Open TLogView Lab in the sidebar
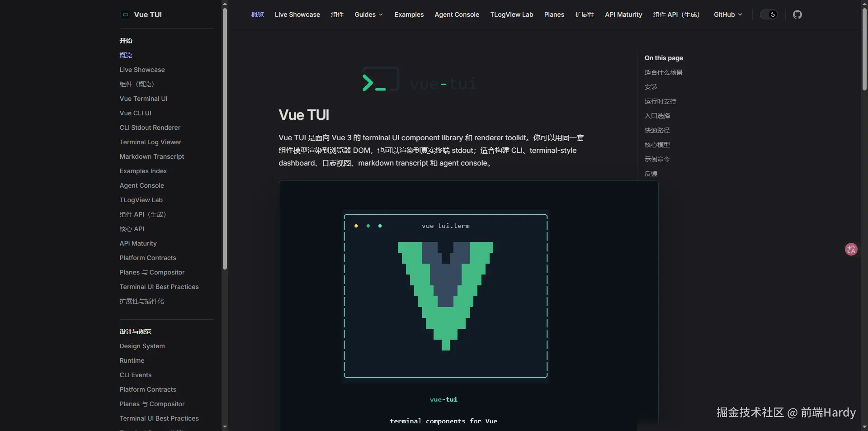This screenshot has height=431, width=868. point(141,200)
